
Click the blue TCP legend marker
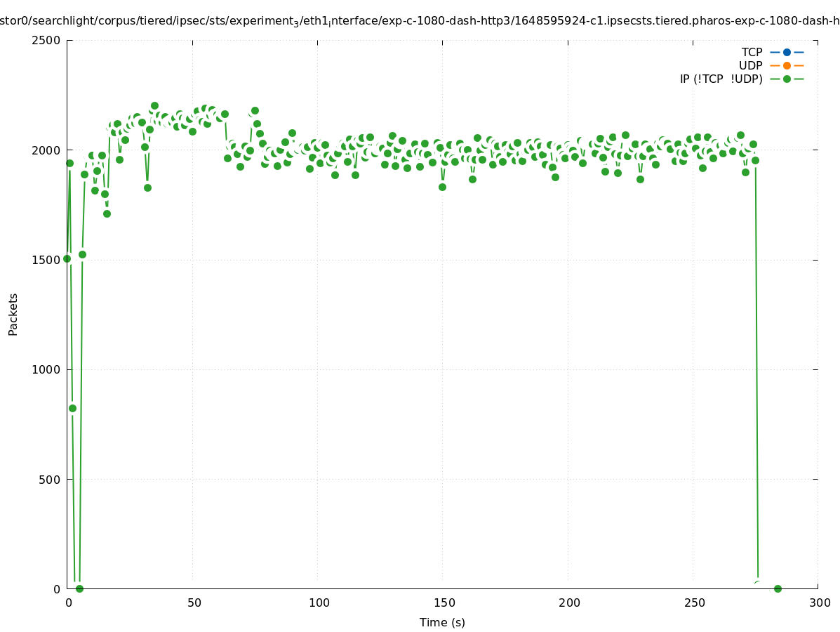[x=787, y=52]
